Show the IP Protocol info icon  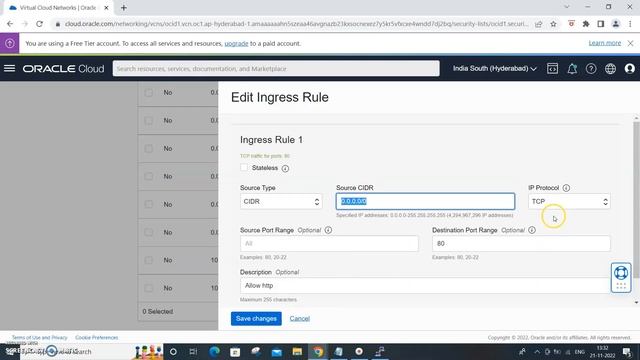click(566, 188)
